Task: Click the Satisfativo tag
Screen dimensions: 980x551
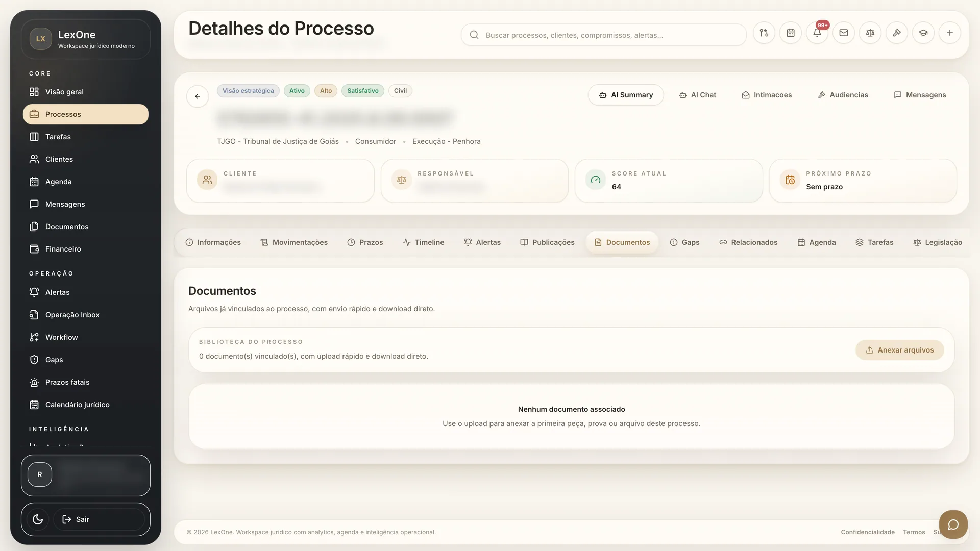Action: click(x=363, y=91)
